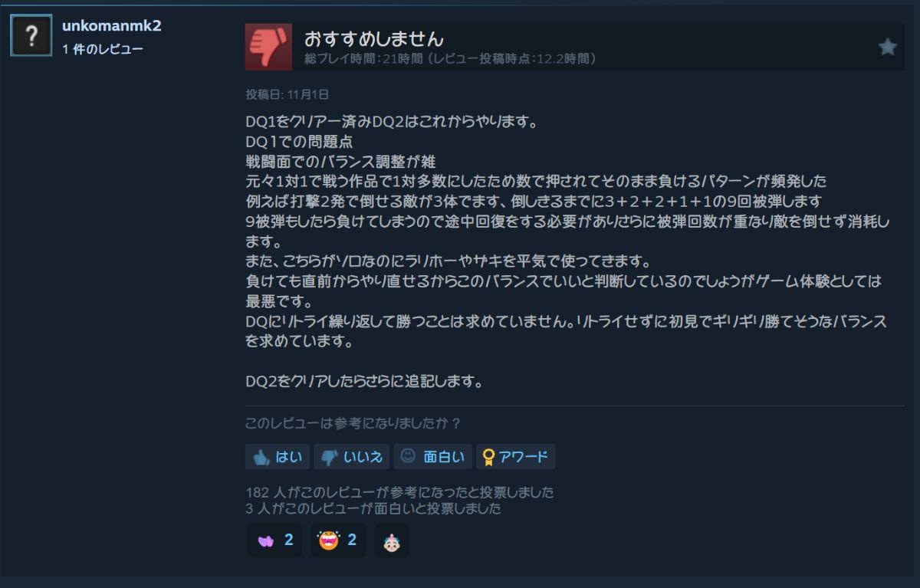The width and height of the screenshot is (920, 588).
Task: Click the このレビューは参考になりましたか？ prompt
Action: [x=353, y=423]
